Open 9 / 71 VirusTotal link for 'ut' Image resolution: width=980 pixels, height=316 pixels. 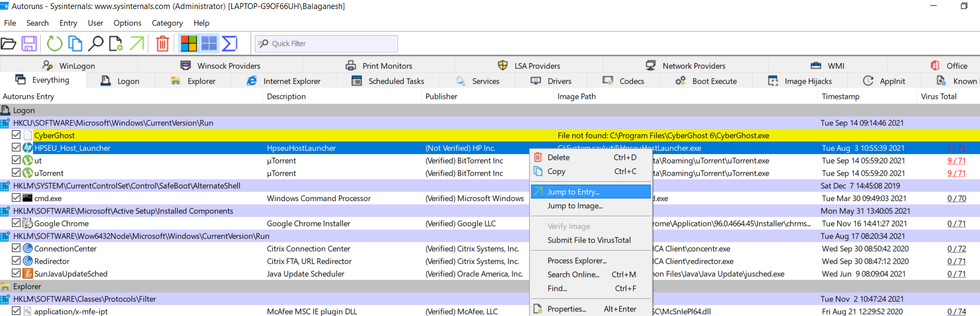(x=956, y=160)
